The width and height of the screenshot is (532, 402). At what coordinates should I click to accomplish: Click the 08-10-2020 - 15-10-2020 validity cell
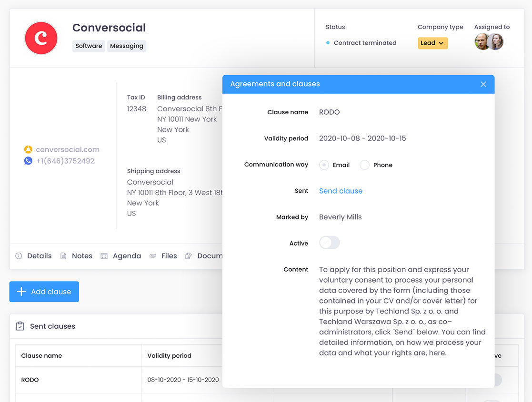click(183, 380)
